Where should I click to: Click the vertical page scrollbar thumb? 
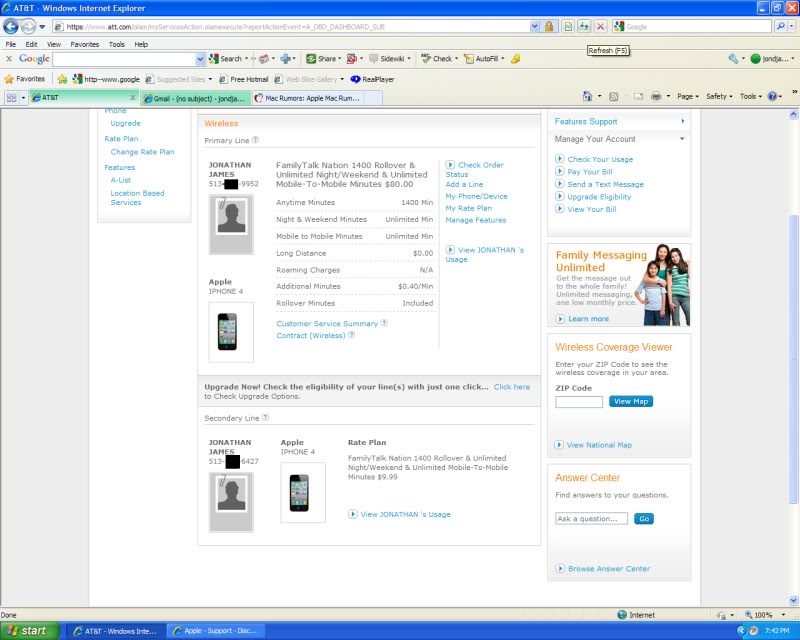(x=793, y=359)
